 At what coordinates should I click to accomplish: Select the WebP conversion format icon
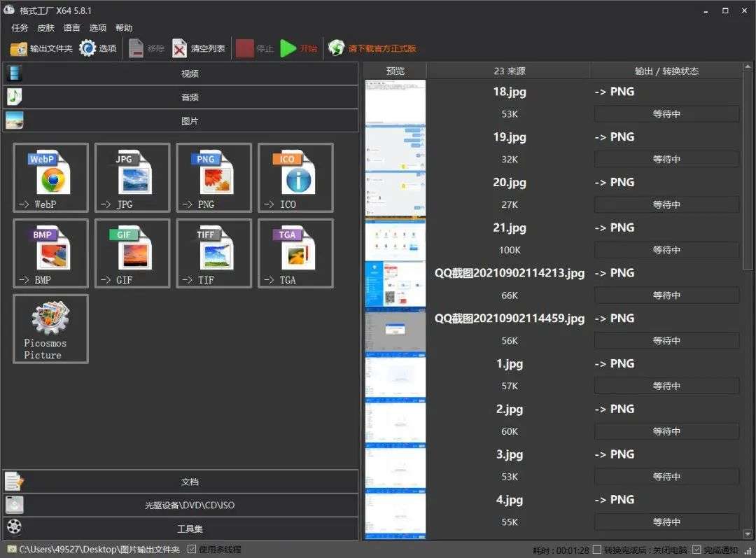[51, 178]
